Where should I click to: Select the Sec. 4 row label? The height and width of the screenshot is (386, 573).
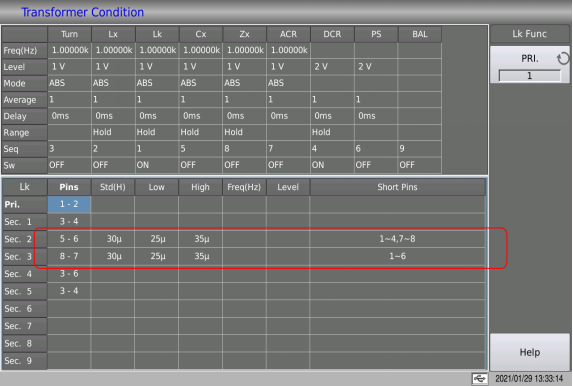pos(25,274)
